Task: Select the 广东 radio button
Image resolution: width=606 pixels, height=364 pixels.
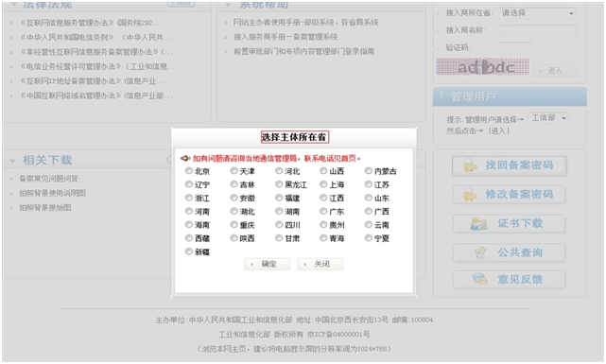Action: click(x=323, y=211)
